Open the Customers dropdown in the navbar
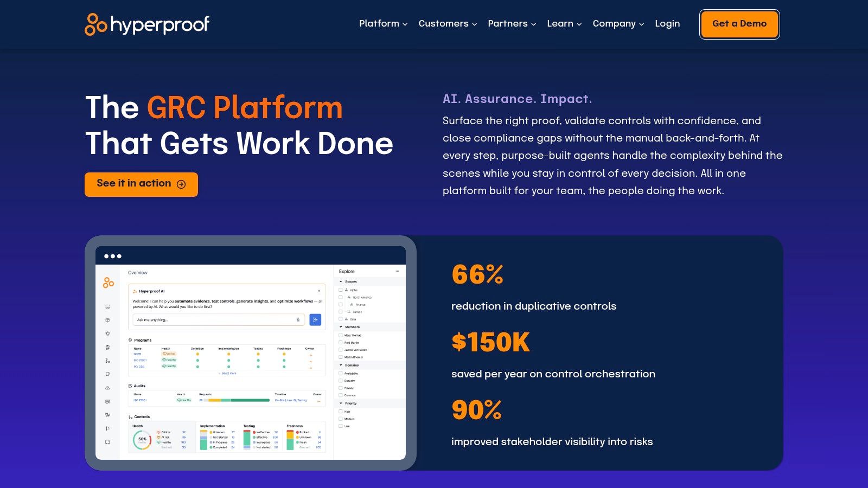The height and width of the screenshot is (488, 868). [x=448, y=23]
